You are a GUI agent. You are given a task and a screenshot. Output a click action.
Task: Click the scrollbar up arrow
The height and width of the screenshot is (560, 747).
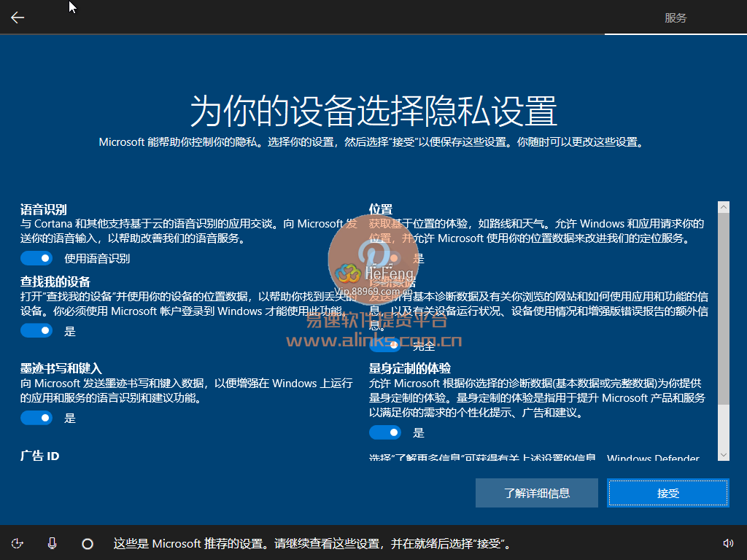pos(724,206)
